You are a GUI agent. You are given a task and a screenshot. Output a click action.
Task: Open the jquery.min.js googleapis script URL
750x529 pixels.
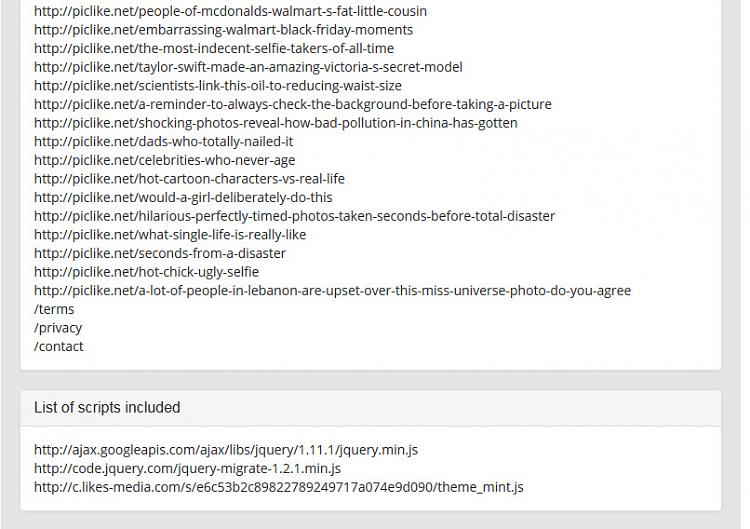pos(226,450)
